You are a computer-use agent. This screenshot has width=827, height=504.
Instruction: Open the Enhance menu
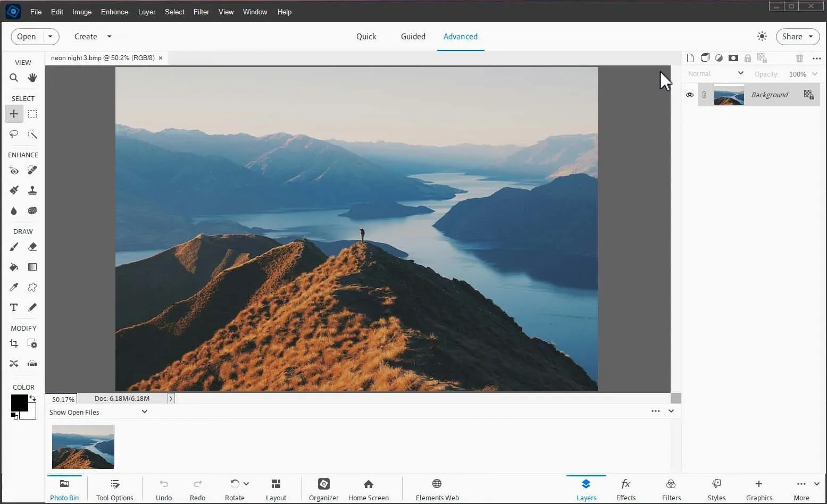(114, 12)
